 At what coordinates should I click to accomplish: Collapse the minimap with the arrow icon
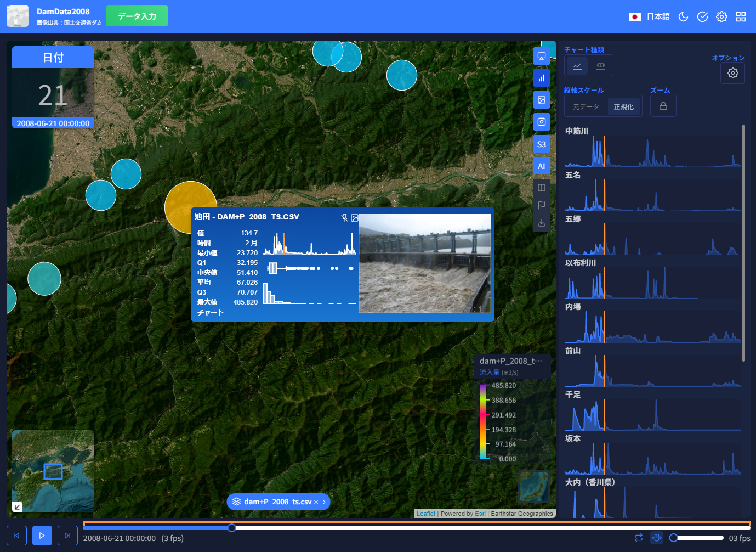click(x=18, y=507)
